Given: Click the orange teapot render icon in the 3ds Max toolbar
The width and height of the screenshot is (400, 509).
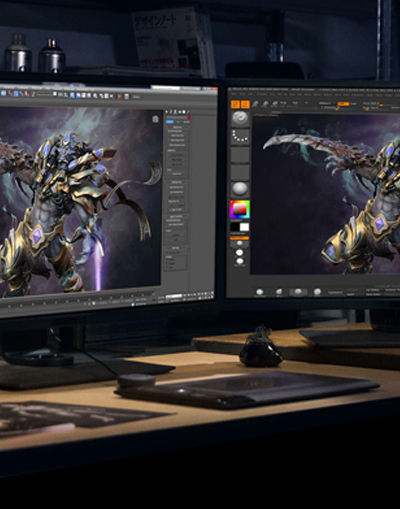Looking at the screenshot, I should [119, 97].
